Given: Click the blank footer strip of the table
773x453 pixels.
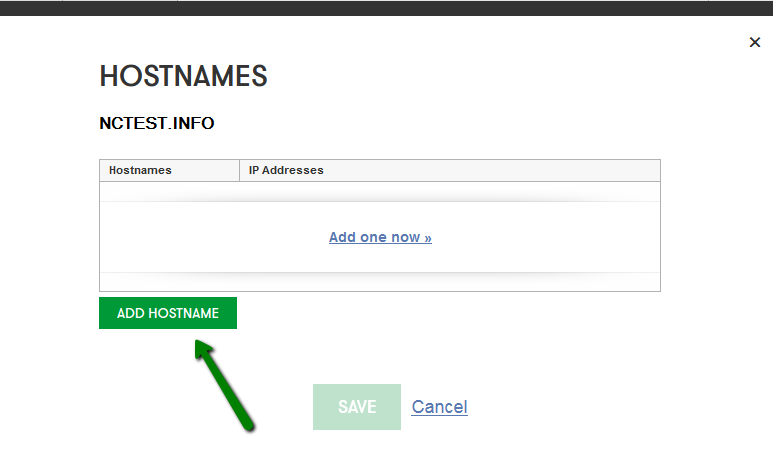Looking at the screenshot, I should pyautogui.click(x=380, y=282).
